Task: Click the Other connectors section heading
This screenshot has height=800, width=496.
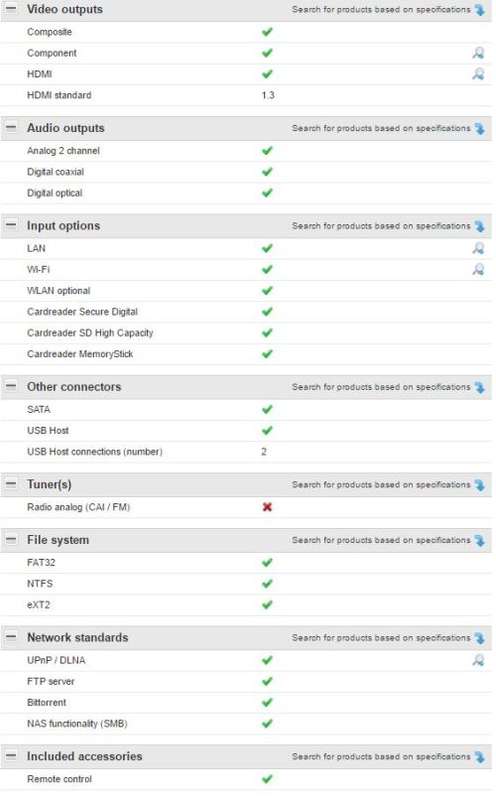Action: [x=74, y=387]
